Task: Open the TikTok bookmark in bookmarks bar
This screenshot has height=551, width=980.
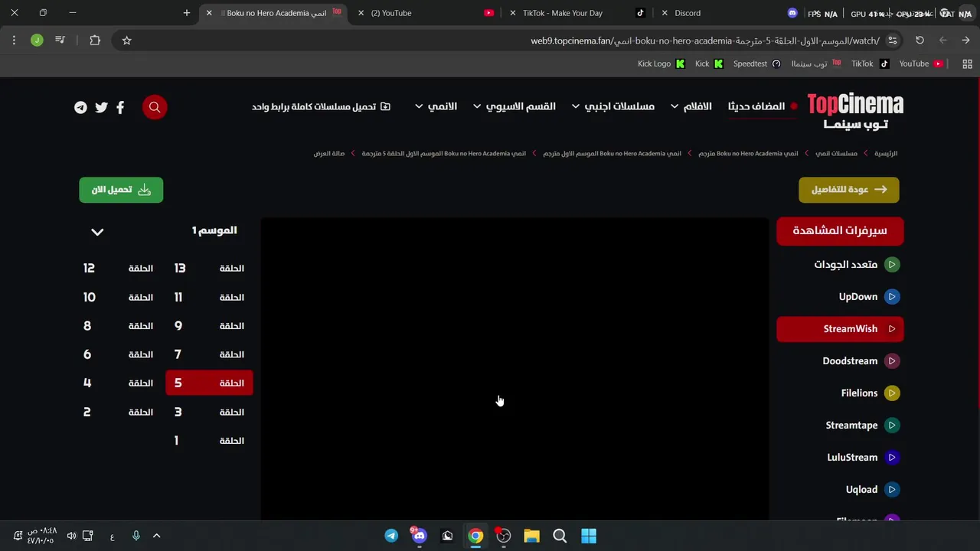Action: click(x=871, y=64)
